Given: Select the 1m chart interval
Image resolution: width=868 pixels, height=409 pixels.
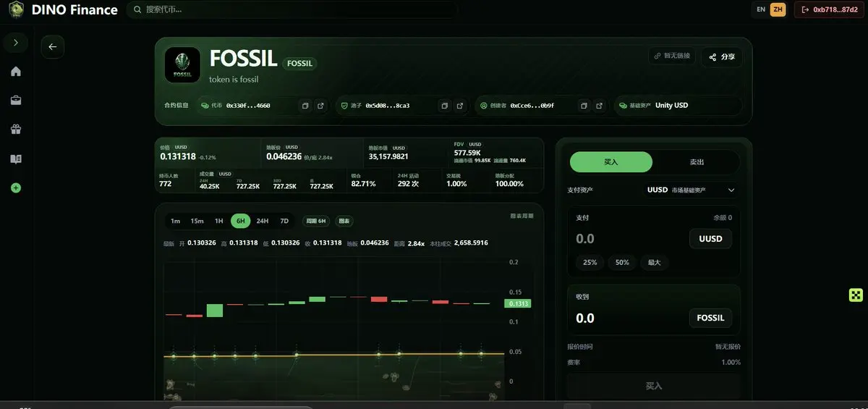Looking at the screenshot, I should 175,221.
